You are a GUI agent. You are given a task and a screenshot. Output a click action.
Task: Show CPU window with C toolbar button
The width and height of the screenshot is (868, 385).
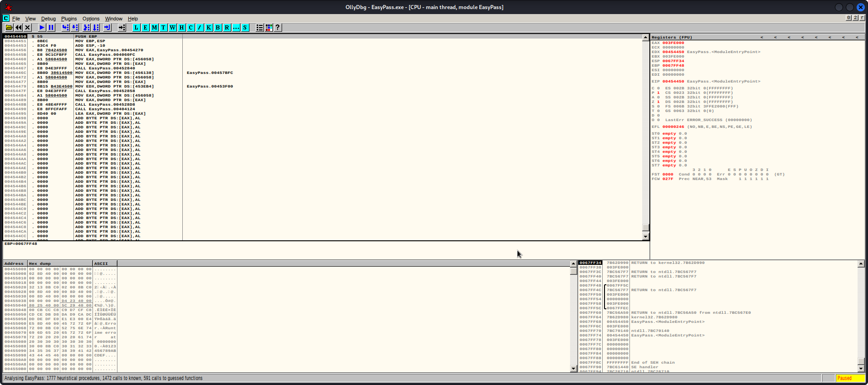click(191, 28)
